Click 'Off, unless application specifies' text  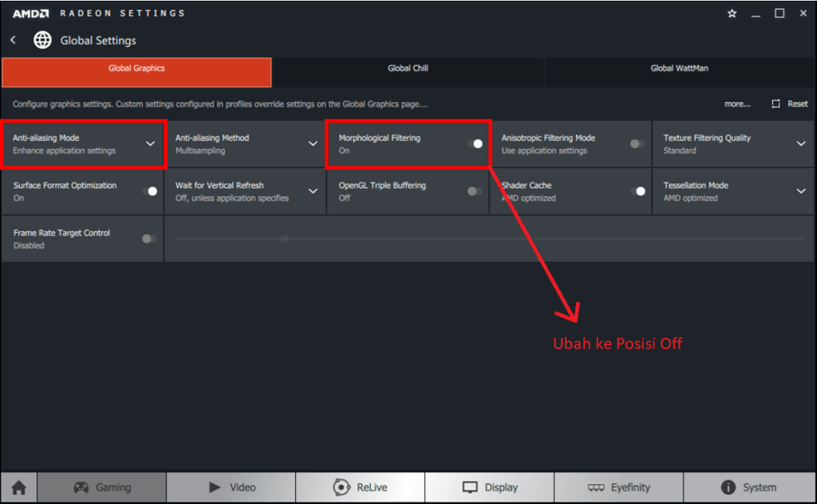coord(232,198)
